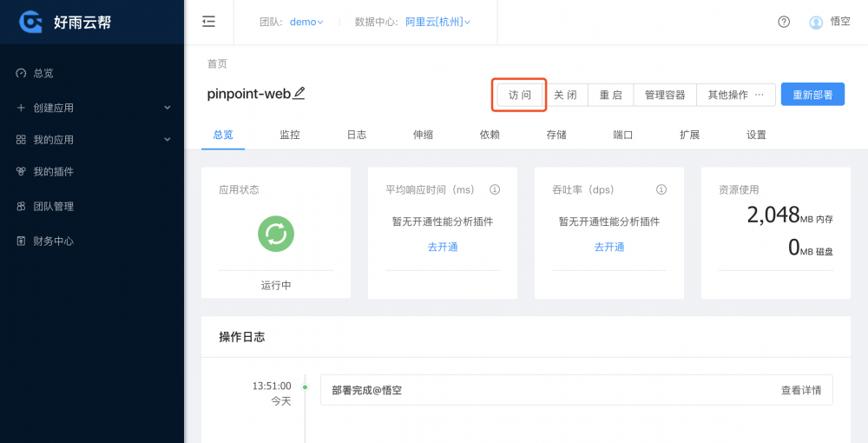Image resolution: width=868 pixels, height=443 pixels.
Task: Switch to the 存储 tab
Action: [x=556, y=135]
